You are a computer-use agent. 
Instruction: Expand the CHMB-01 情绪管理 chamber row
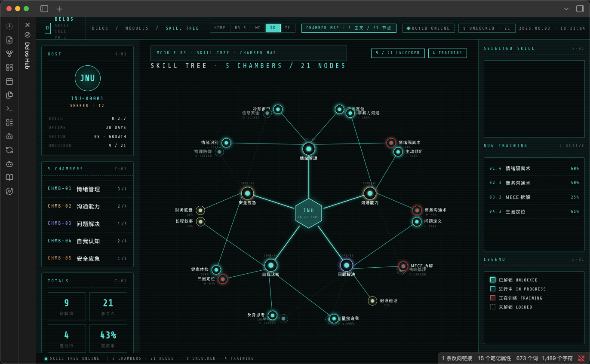87,189
